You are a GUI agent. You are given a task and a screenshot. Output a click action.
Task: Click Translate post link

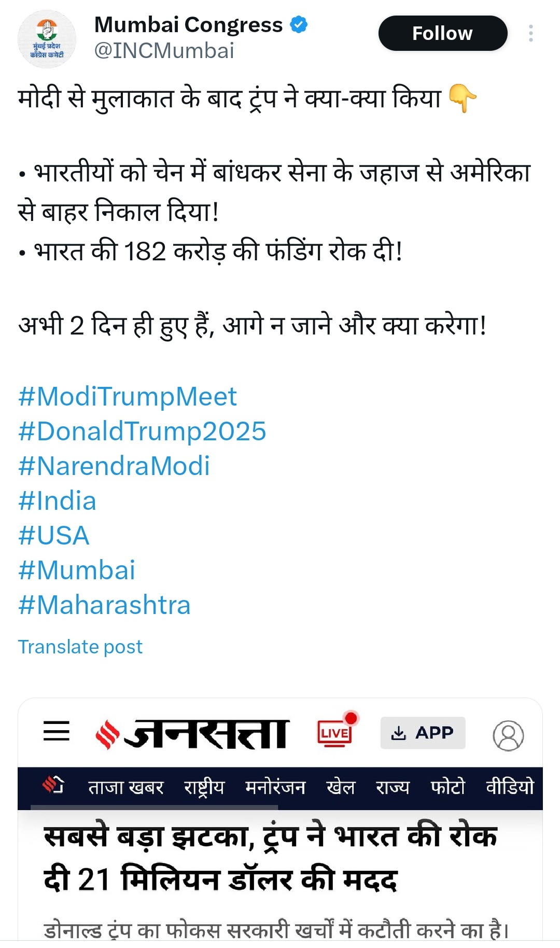(80, 647)
